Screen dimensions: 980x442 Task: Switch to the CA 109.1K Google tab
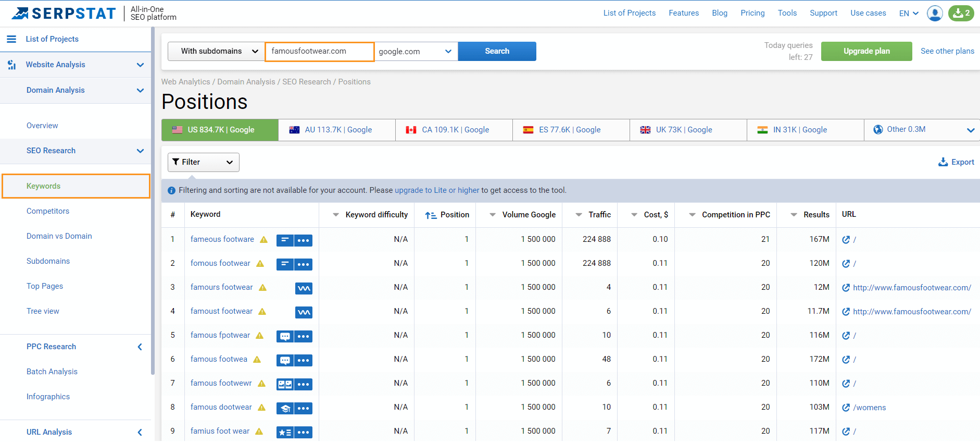(454, 130)
